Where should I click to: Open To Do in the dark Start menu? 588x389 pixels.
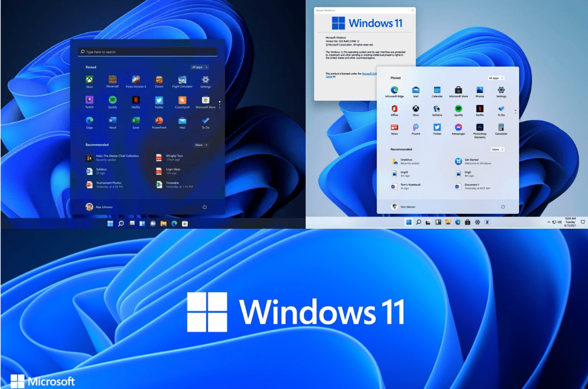[x=205, y=123]
